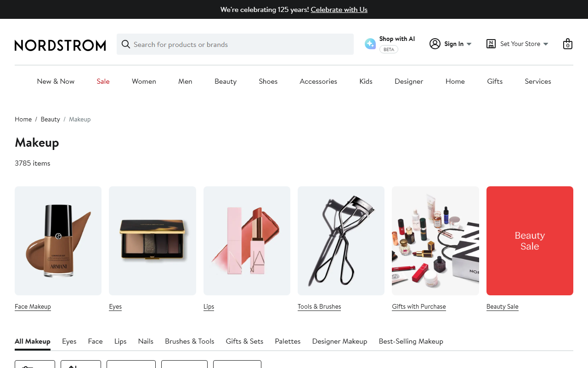
Task: Click the Nordstrom logo
Action: [60, 45]
